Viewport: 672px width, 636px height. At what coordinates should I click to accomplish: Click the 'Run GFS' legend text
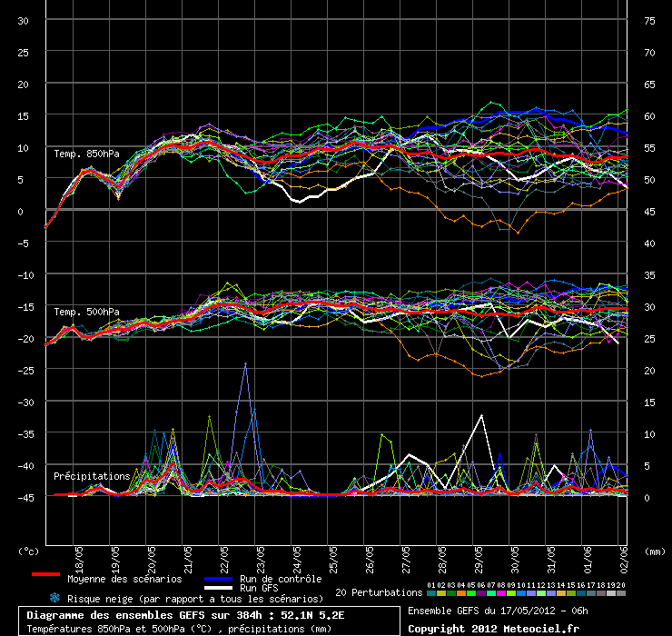(259, 588)
